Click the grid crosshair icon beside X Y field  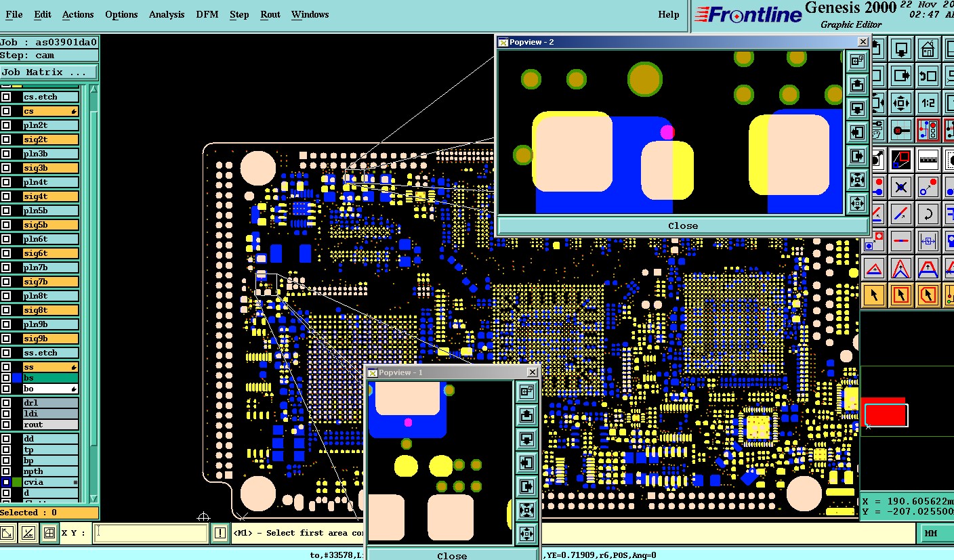[49, 533]
